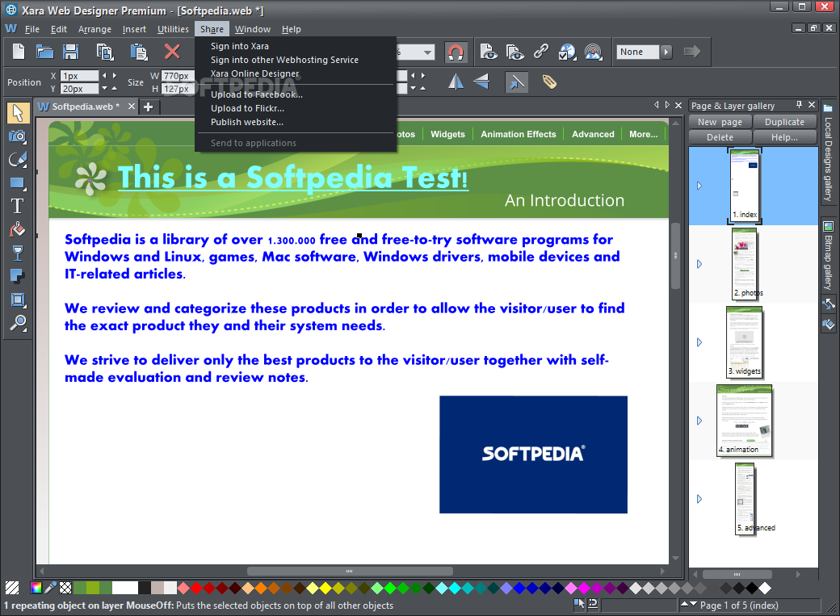Delete selection with the red X icon

[172, 52]
